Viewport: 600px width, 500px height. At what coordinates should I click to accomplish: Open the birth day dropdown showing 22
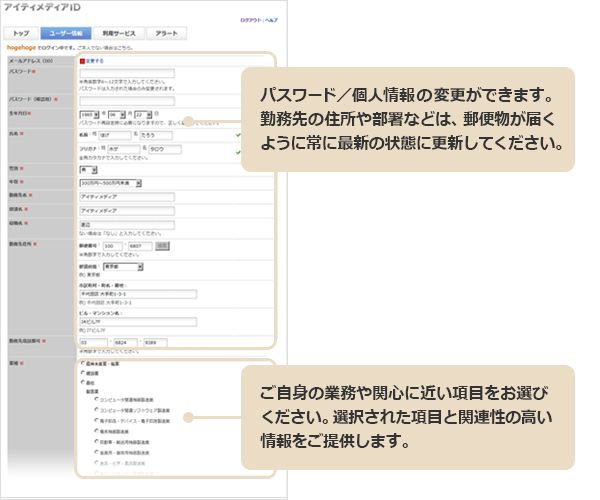coord(143,114)
